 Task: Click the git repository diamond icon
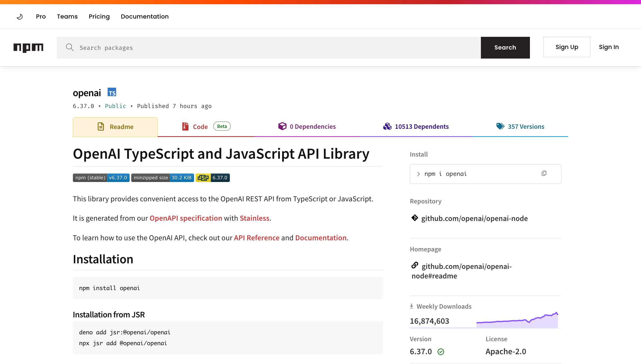[x=415, y=218]
